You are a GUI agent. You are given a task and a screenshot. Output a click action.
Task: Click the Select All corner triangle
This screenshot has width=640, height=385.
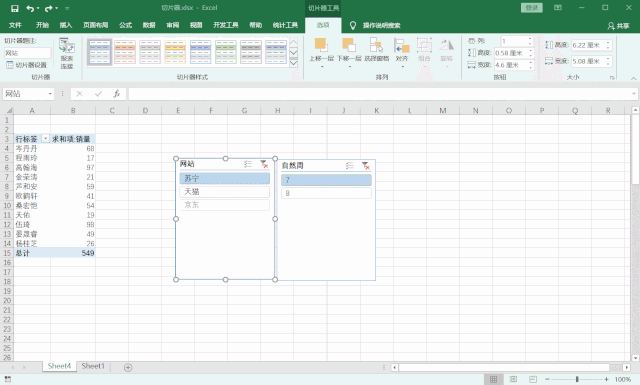tap(8, 110)
